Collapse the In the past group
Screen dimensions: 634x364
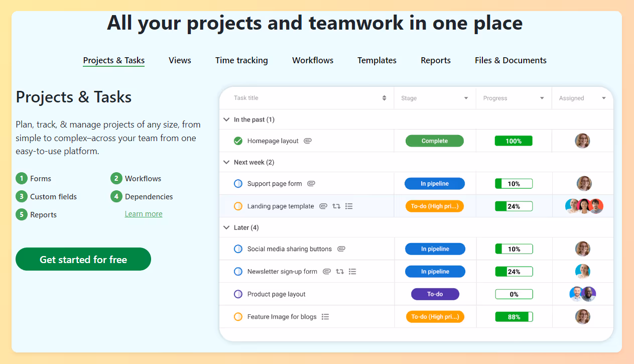click(x=226, y=119)
